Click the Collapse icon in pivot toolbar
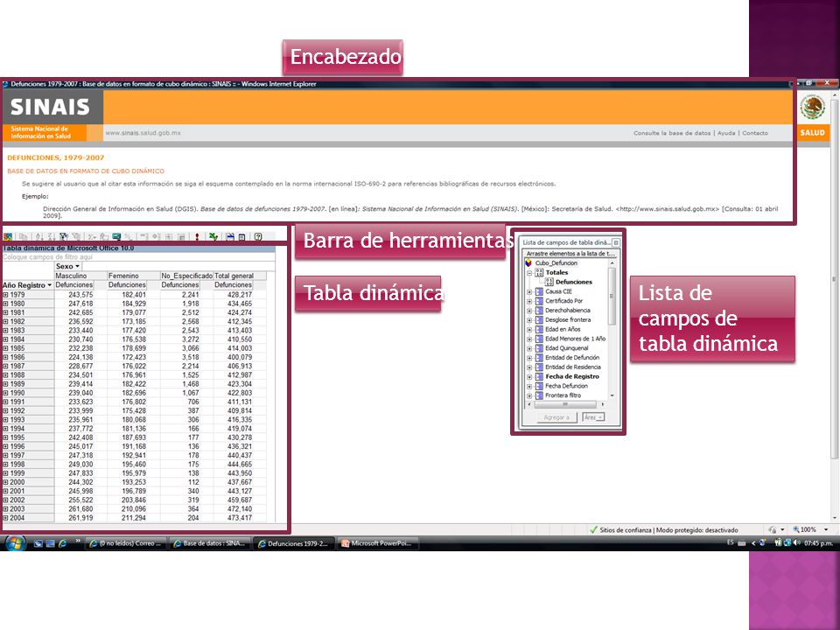This screenshot has width=840, height=630. coord(143,236)
